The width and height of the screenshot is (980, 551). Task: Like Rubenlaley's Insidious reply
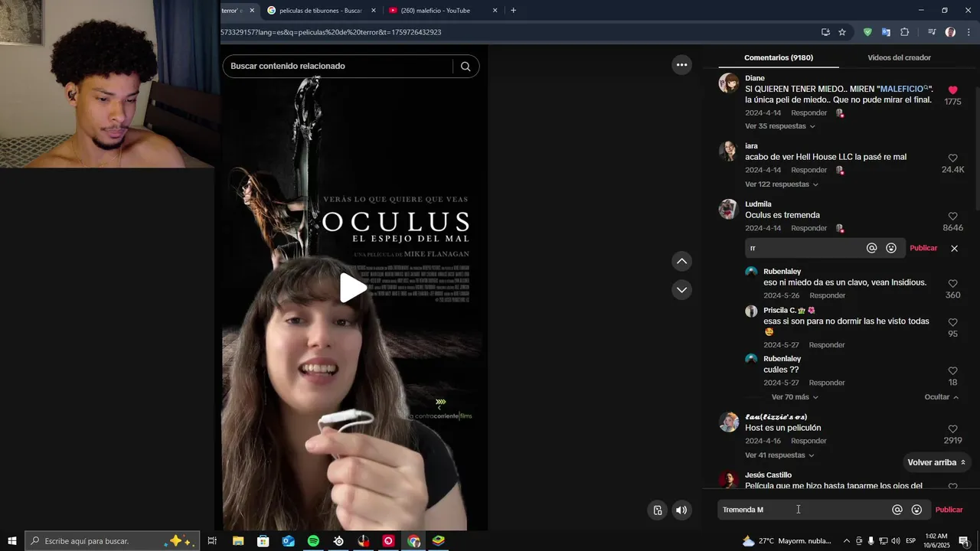[x=952, y=284]
